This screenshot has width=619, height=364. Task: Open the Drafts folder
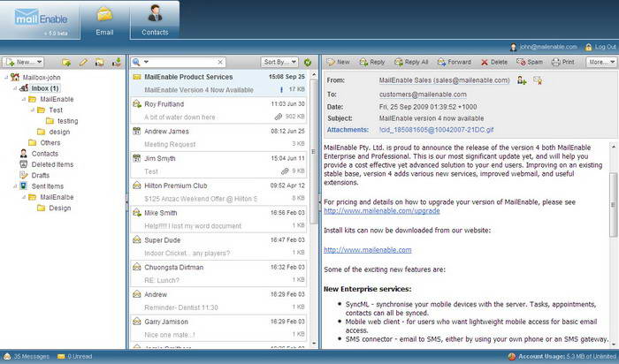click(41, 175)
